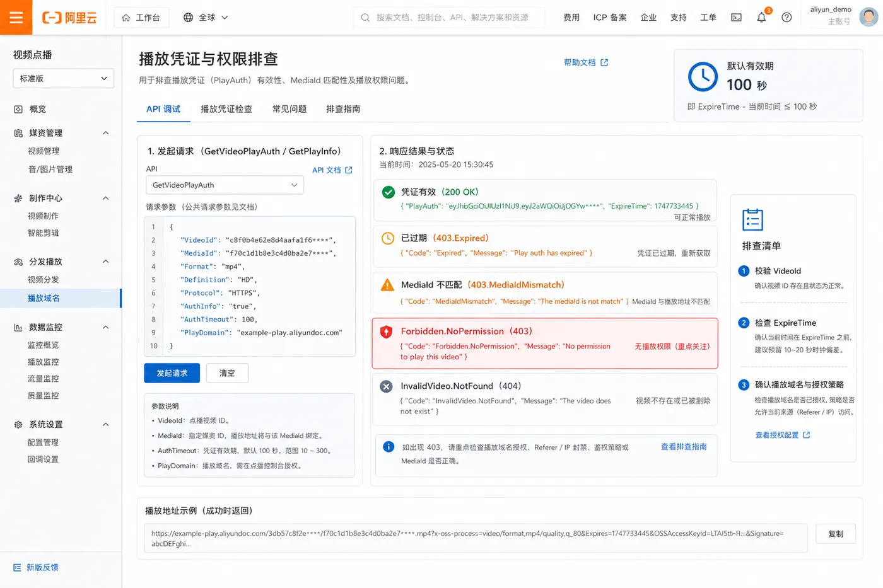Click the notification bell icon

[761, 17]
